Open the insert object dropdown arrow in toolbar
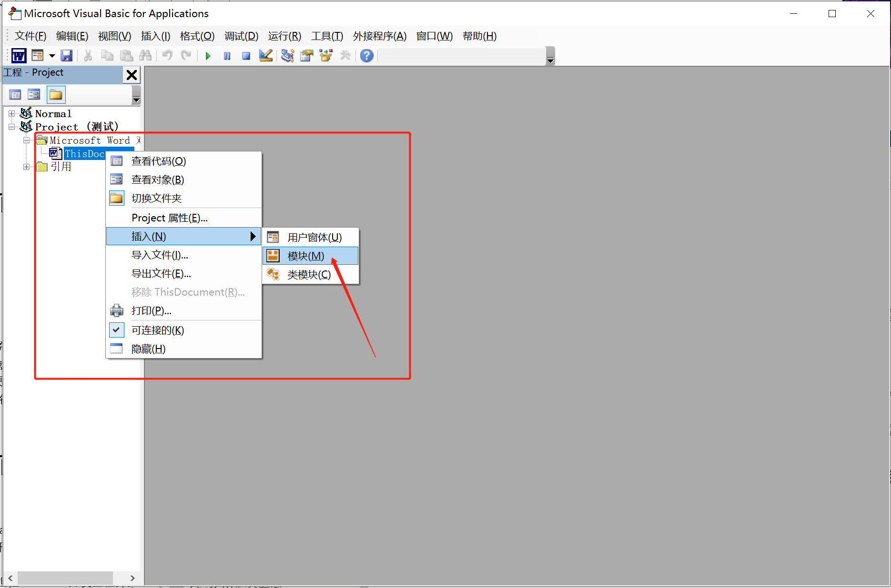The width and height of the screenshot is (891, 588). click(x=52, y=56)
